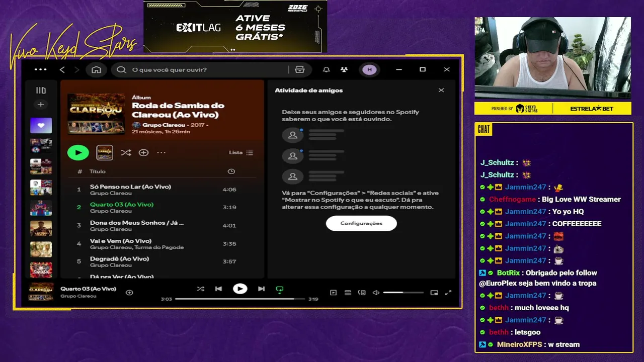The image size is (644, 362).
Task: Skip to previous track
Action: [218, 289]
